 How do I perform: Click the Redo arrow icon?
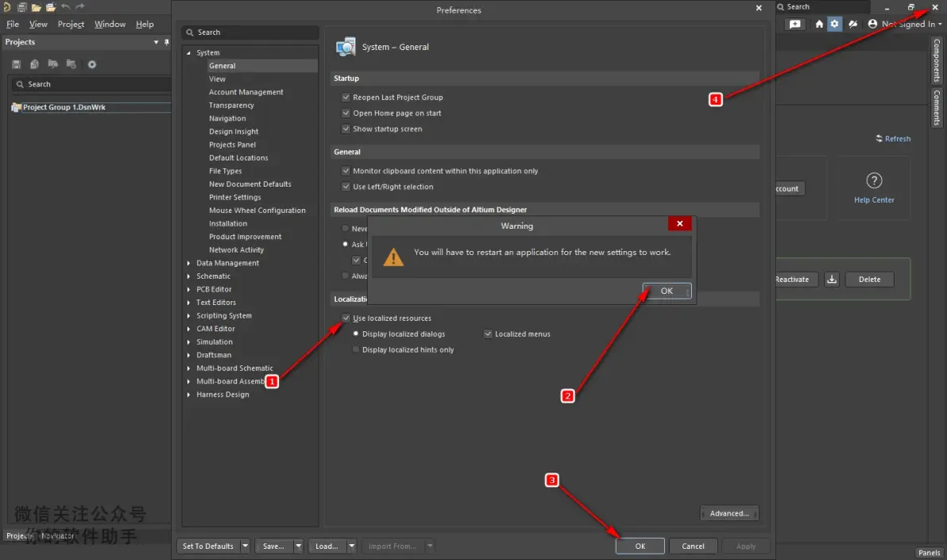[x=79, y=6]
